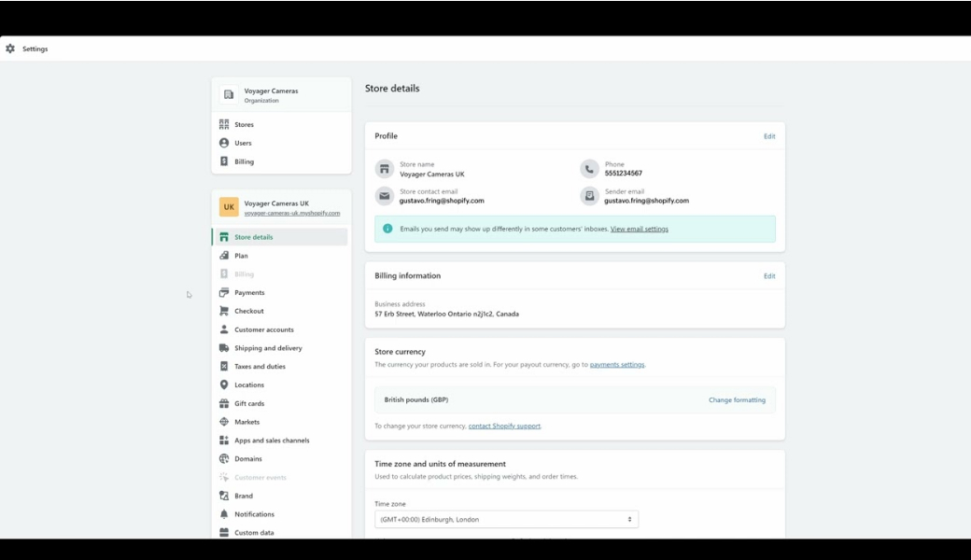Open Notifications settings
Screen dimensions: 971x560
(x=254, y=514)
